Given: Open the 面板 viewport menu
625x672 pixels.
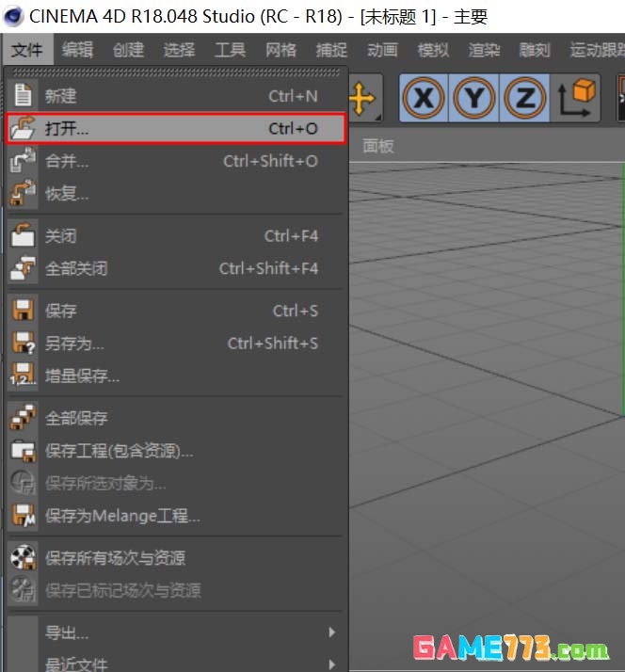Looking at the screenshot, I should [x=377, y=146].
